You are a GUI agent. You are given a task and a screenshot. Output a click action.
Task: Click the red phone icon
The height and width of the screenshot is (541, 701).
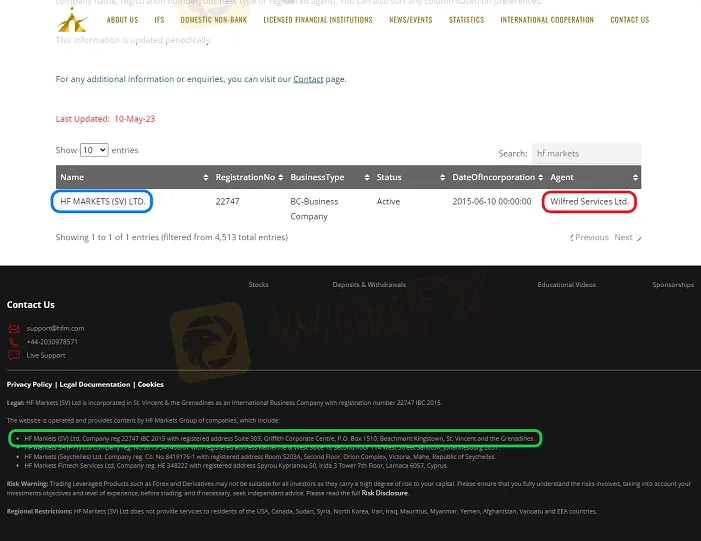14,342
